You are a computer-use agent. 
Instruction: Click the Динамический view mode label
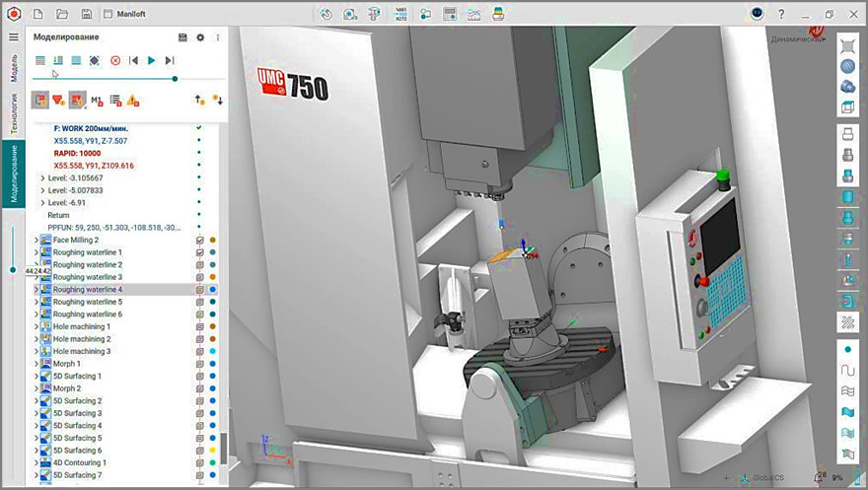[x=797, y=39]
